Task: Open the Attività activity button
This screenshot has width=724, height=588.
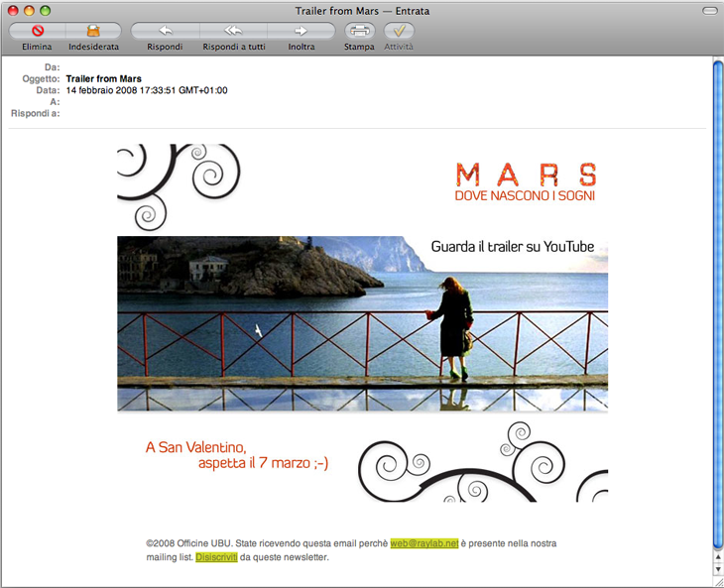Action: tap(398, 31)
